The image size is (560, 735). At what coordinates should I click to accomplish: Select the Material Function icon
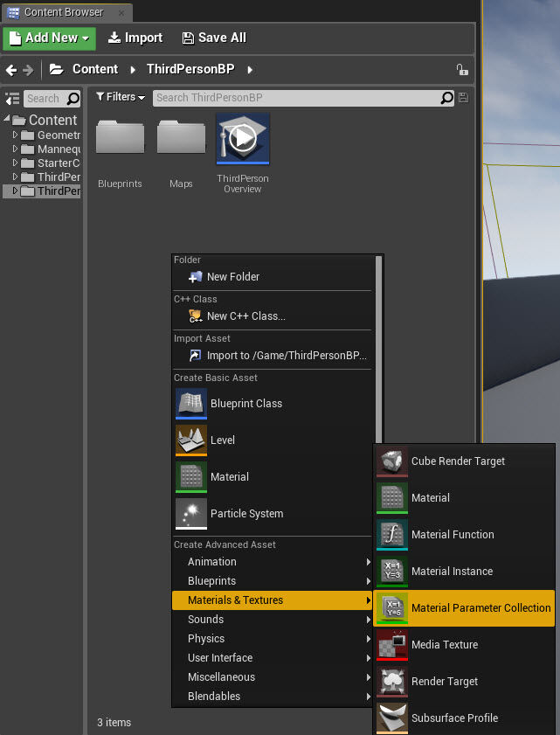[392, 535]
